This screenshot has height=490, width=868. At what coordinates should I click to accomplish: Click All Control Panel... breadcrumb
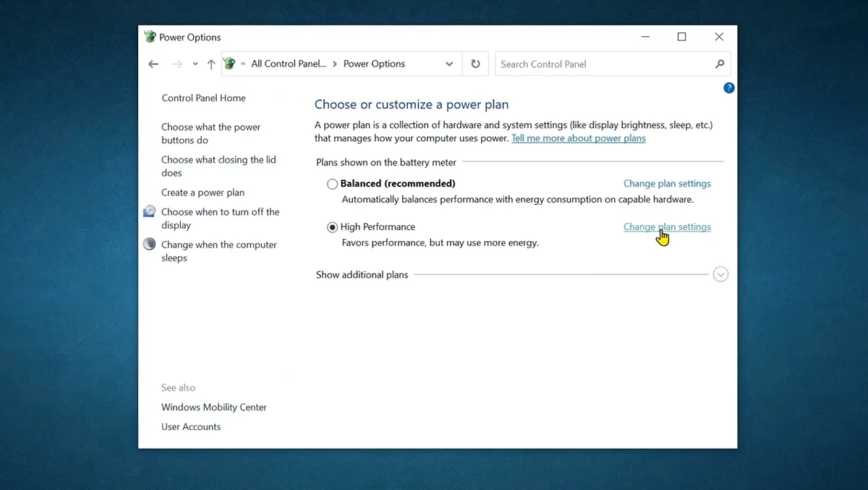point(289,64)
